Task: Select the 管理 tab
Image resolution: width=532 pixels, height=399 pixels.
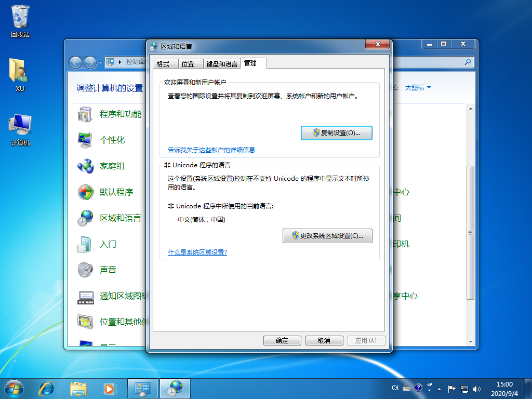Action: [253, 63]
